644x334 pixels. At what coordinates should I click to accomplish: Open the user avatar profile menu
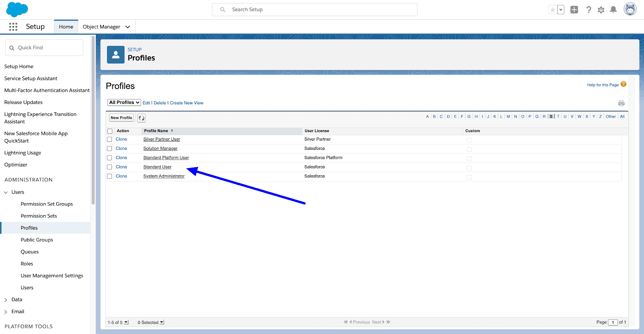click(630, 9)
